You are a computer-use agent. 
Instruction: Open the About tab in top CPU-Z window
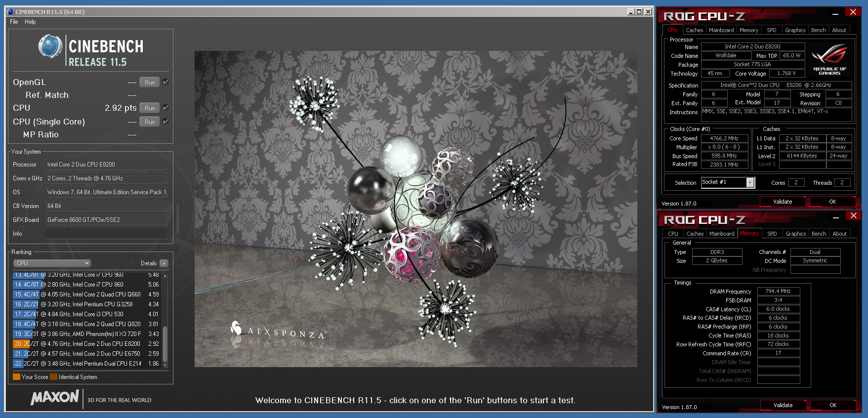coord(839,30)
